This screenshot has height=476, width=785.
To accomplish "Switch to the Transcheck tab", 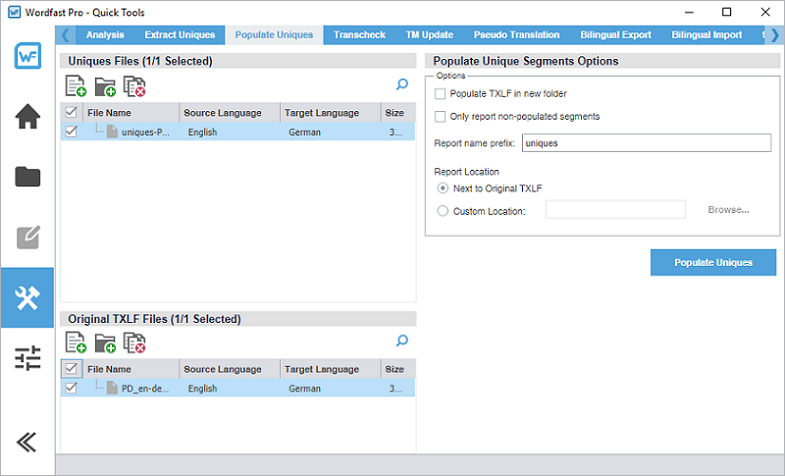I will 360,35.
